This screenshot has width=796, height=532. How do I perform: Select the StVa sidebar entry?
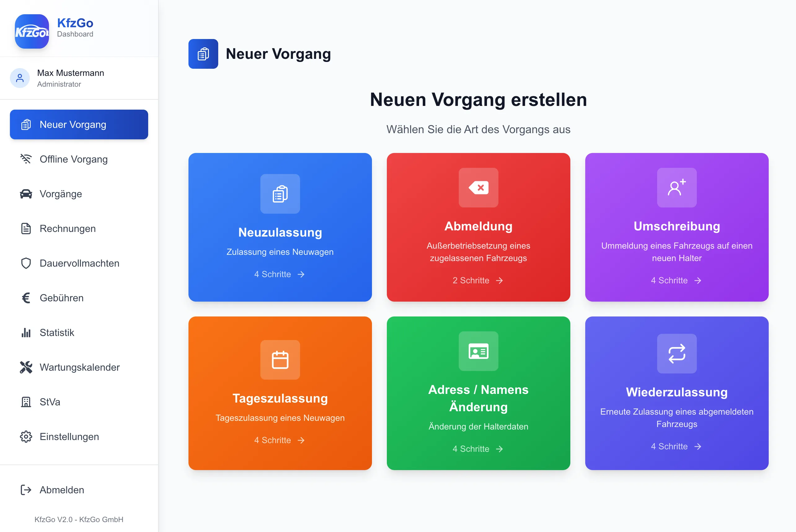coord(50,402)
